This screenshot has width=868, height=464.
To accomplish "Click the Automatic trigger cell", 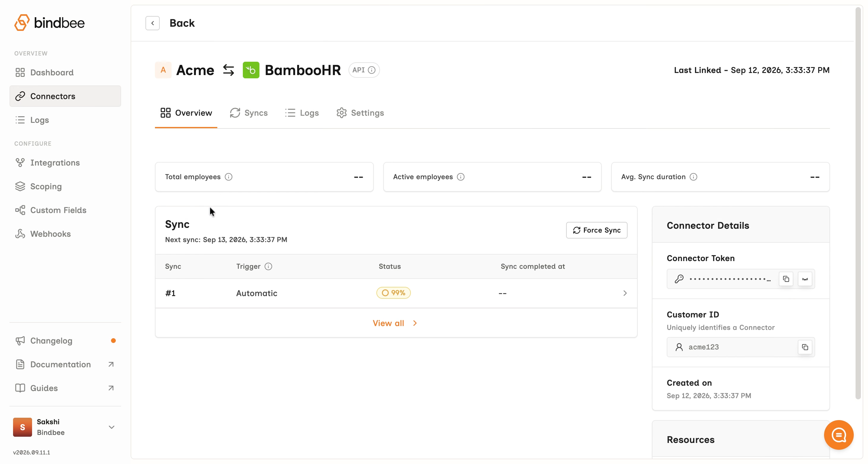I will (257, 293).
